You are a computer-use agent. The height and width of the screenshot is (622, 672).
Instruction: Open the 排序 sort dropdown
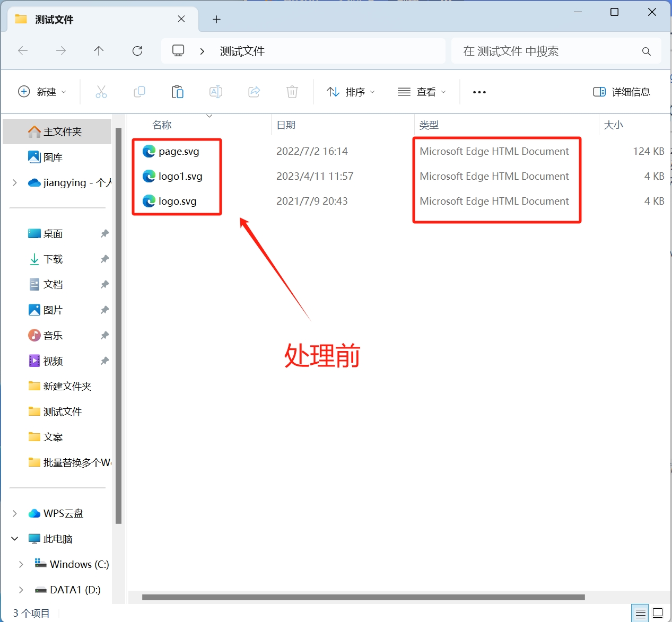pos(351,91)
